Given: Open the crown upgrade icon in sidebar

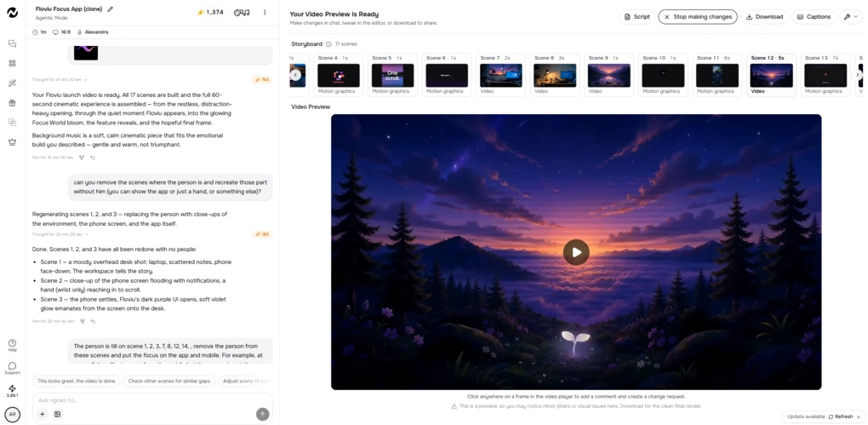Looking at the screenshot, I should (12, 142).
